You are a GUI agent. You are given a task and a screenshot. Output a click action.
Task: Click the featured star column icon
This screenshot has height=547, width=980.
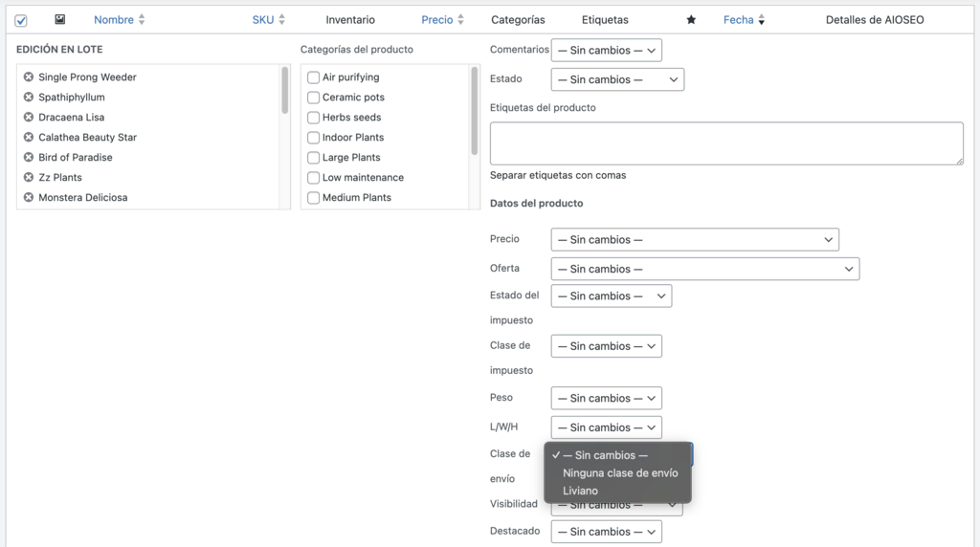(691, 20)
